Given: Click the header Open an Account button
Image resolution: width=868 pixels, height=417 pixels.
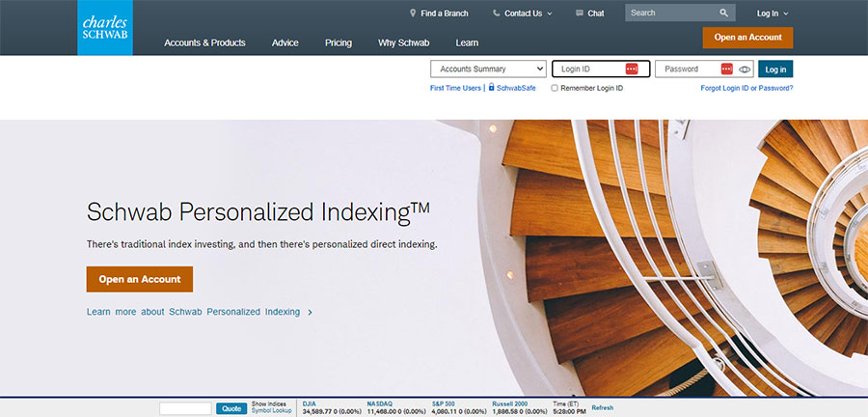Looking at the screenshot, I should [747, 38].
